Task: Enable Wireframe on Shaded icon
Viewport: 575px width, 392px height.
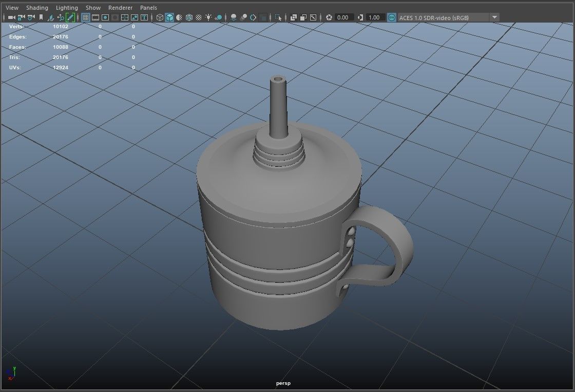Action: [189, 17]
